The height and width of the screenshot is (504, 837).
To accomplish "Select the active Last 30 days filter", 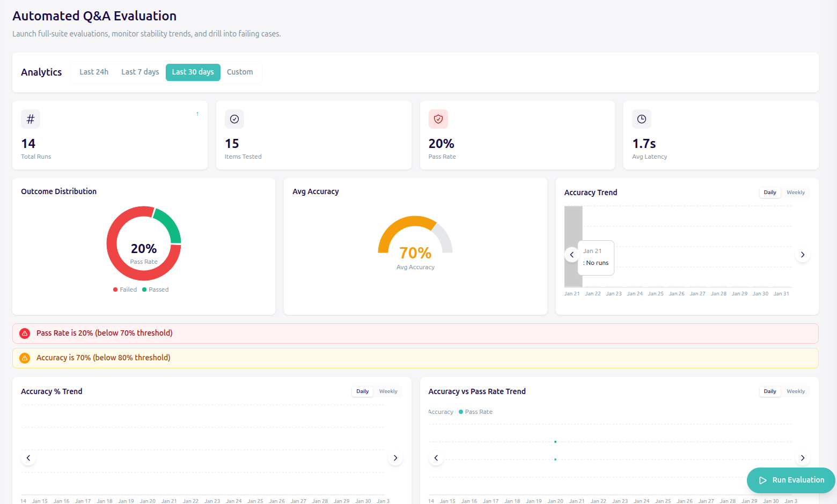I will coord(193,72).
